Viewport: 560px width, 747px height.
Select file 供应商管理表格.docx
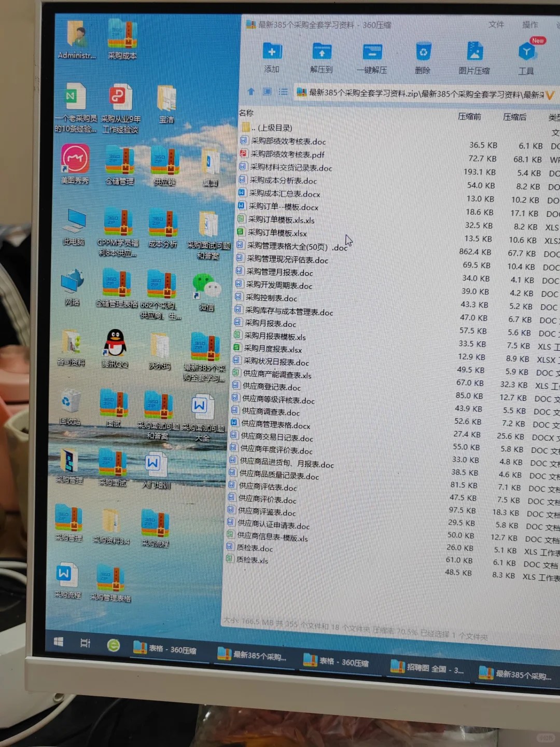pos(270,424)
